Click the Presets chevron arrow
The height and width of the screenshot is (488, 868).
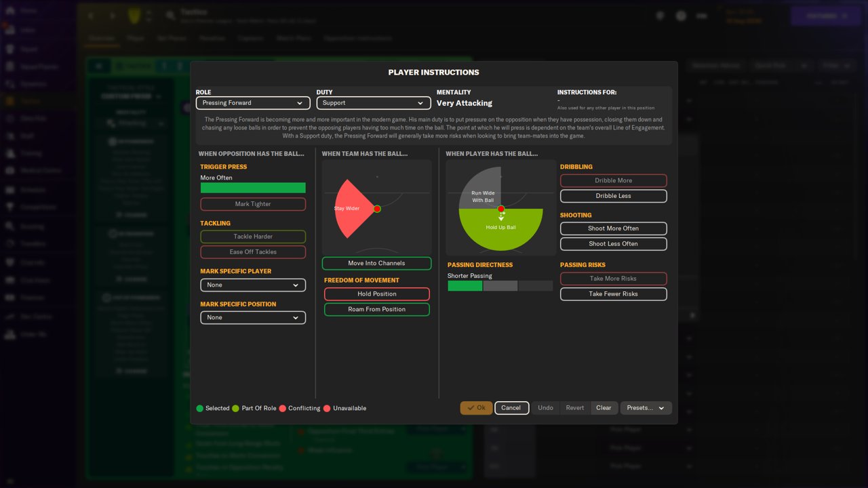pos(661,408)
